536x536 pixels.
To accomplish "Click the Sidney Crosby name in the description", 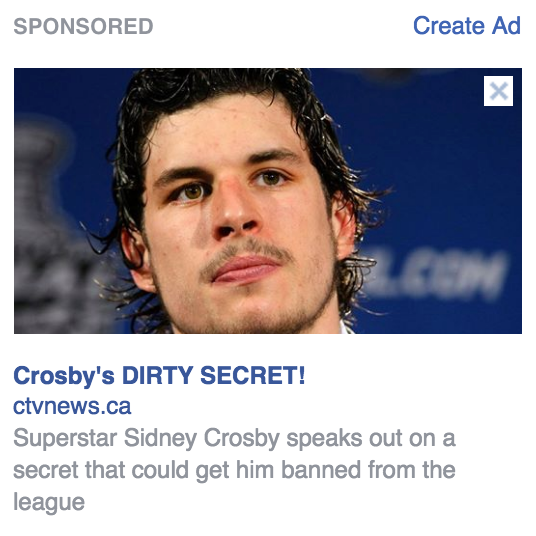I will pos(202,438).
